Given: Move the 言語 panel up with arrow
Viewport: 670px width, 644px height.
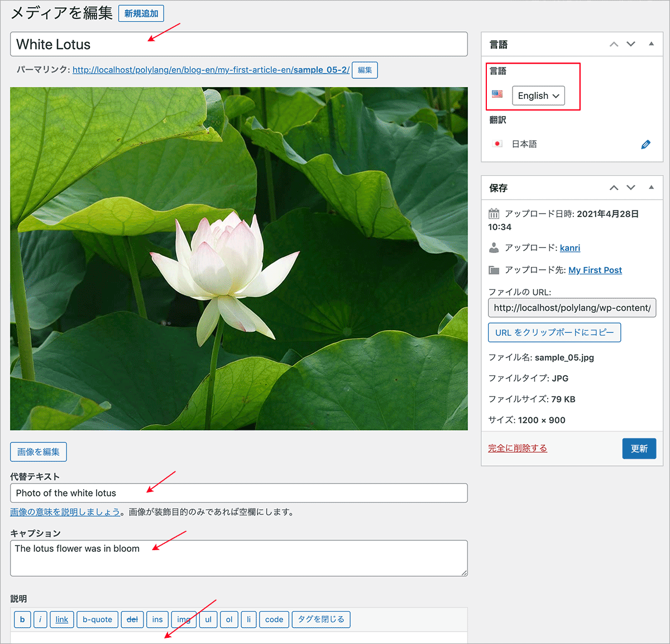Looking at the screenshot, I should (x=614, y=44).
